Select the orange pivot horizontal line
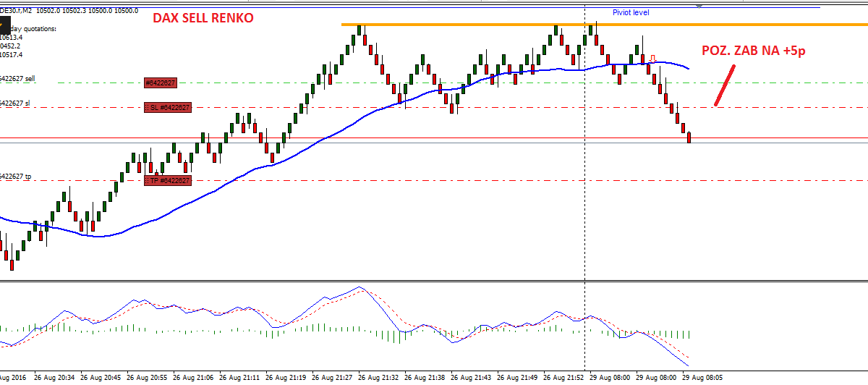This screenshot has height=385, width=868. (x=605, y=24)
